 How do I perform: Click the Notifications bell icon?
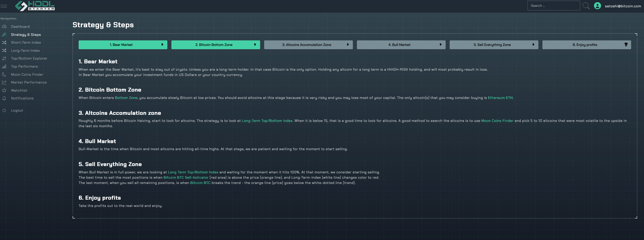[4, 98]
